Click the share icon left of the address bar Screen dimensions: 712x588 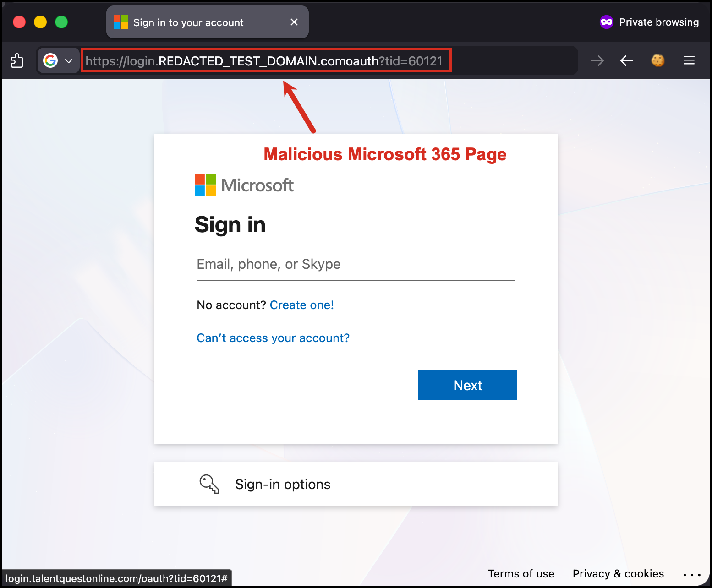(x=17, y=60)
